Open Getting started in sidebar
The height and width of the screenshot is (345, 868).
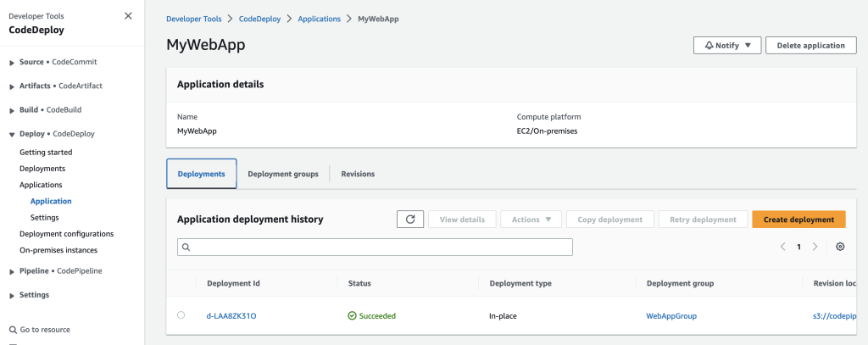pos(46,152)
